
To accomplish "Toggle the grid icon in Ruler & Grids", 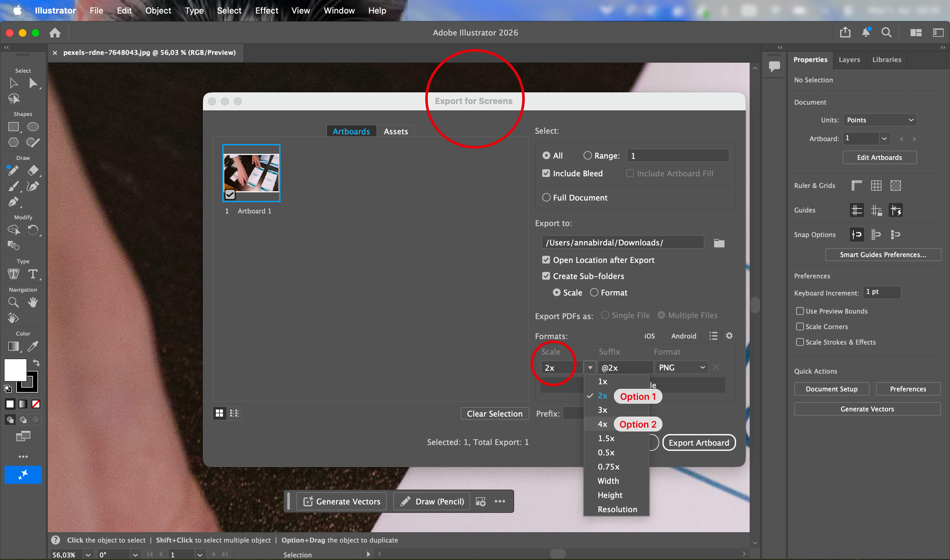I will tap(876, 186).
